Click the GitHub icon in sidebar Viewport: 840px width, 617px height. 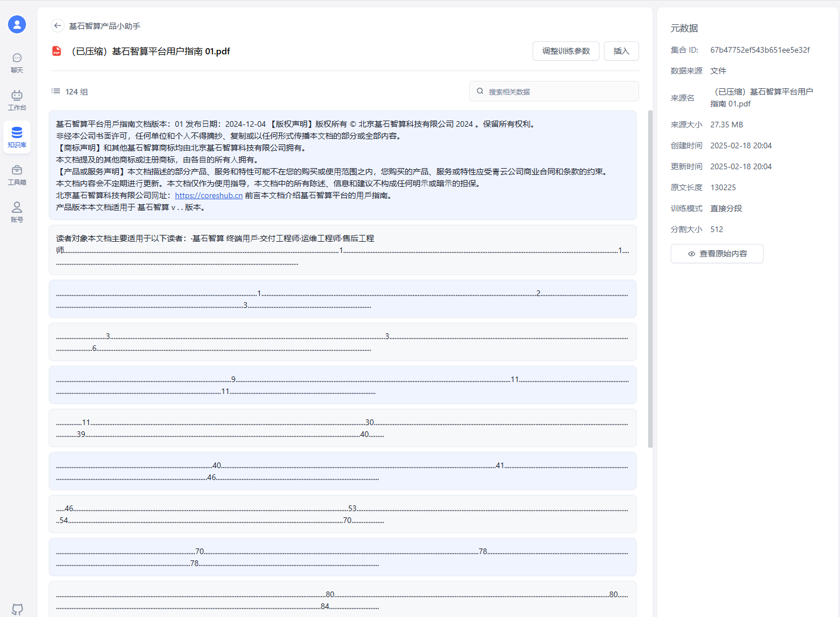click(18, 609)
